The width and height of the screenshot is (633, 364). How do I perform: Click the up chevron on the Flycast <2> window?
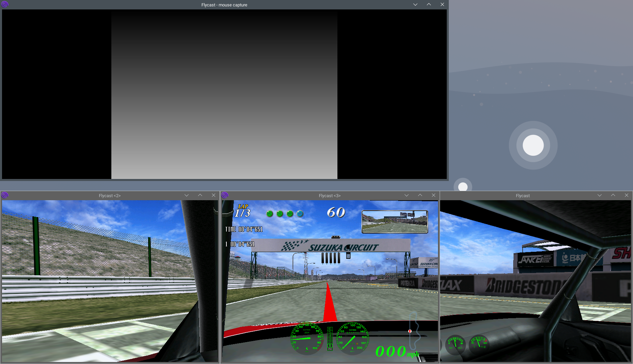200,195
